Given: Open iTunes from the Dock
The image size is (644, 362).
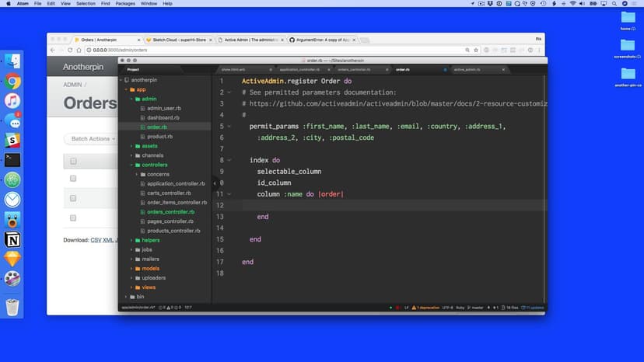Looking at the screenshot, I should pyautogui.click(x=12, y=101).
